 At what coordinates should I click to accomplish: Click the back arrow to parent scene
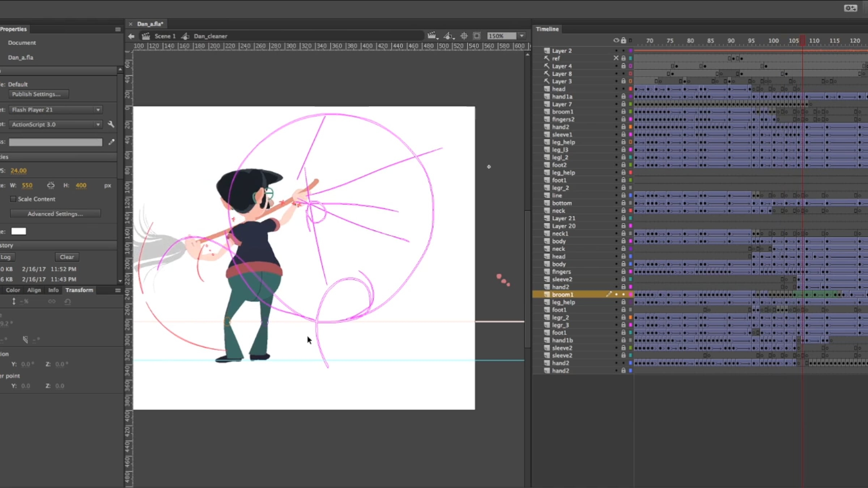[x=131, y=36]
